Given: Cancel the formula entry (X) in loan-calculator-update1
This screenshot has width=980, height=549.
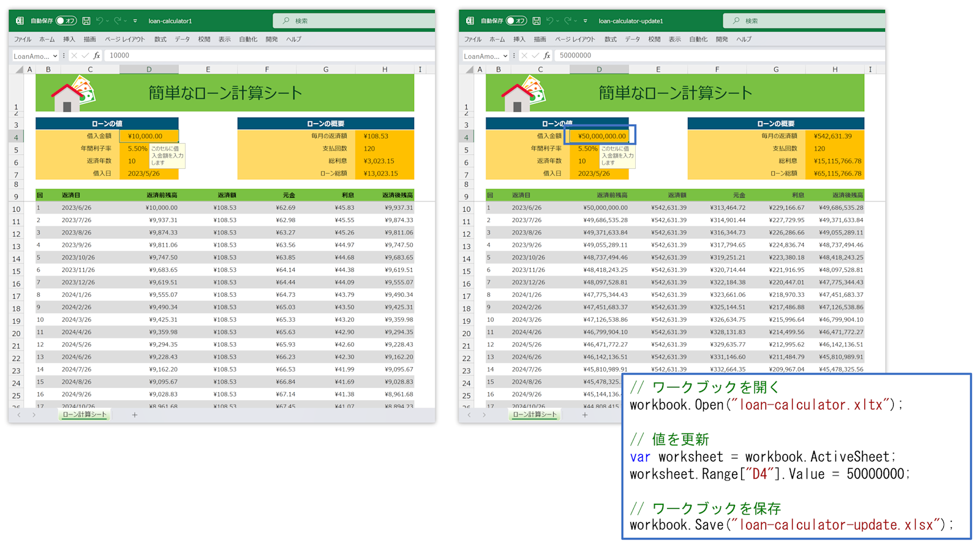Looking at the screenshot, I should coord(524,56).
